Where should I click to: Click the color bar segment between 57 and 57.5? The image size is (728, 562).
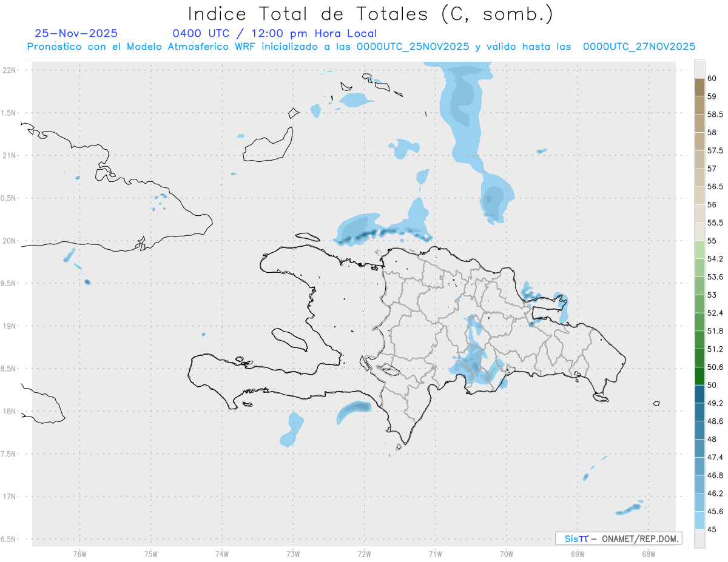point(699,159)
